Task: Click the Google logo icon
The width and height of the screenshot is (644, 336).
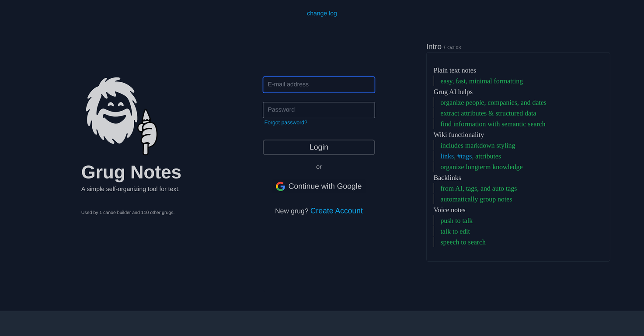Action: 280,186
